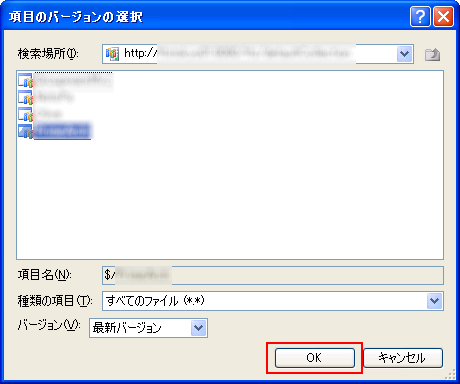Screen dimensions: 460x384
Task: Close the 項目のバージョンの選択 dialog
Action: 443,16
